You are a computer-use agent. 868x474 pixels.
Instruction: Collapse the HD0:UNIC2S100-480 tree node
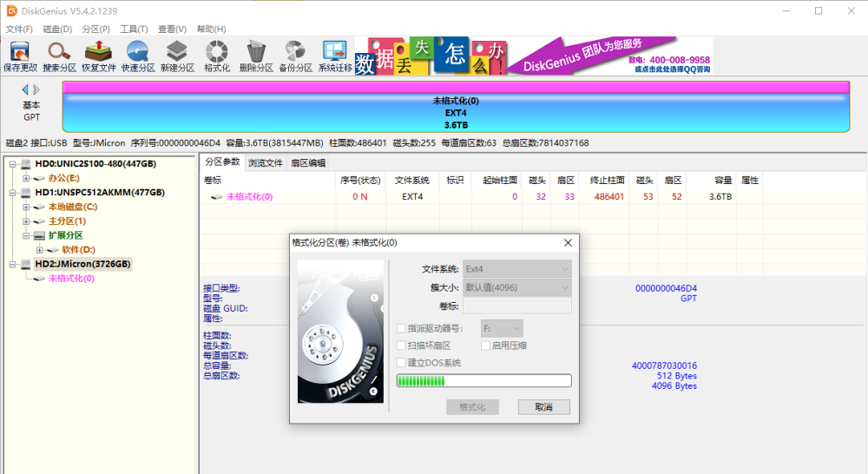click(12, 164)
